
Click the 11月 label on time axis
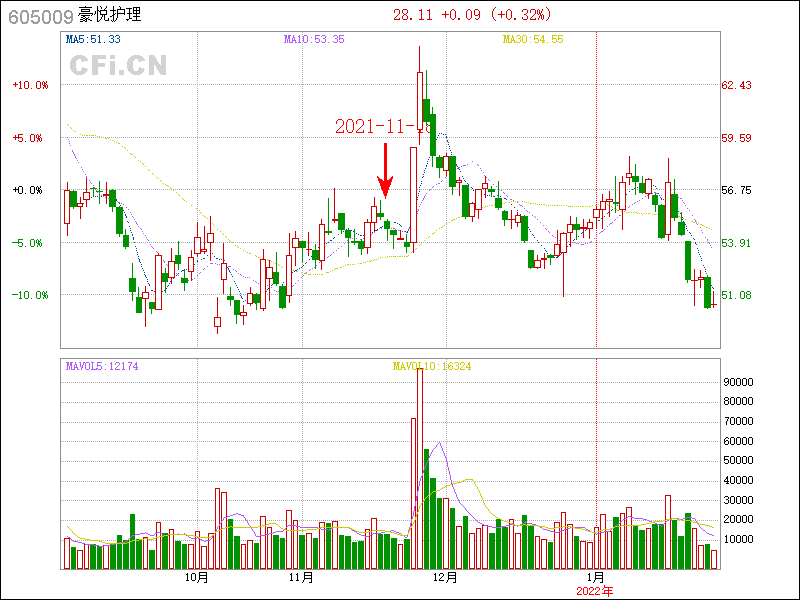(x=301, y=577)
